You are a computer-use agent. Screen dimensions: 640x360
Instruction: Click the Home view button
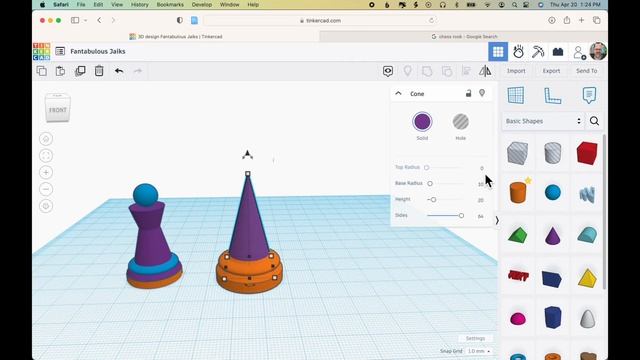(x=46, y=139)
